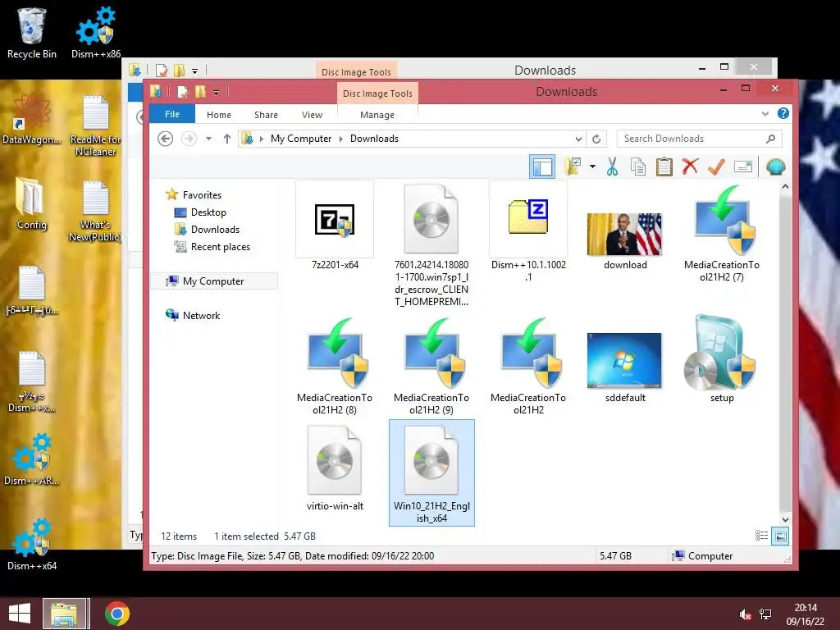Select MediaCreationTool21H2 (8) file
840x630 pixels.
coord(335,367)
